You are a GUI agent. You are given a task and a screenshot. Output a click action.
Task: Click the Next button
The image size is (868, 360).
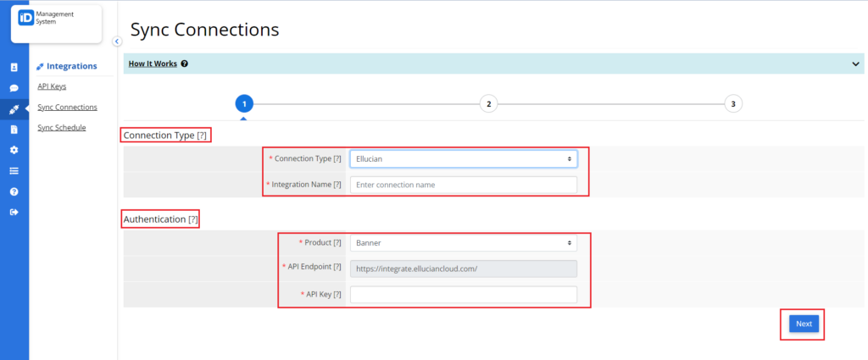(804, 324)
